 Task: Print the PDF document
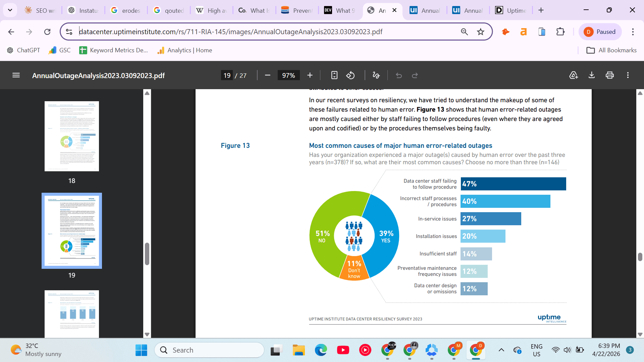pos(610,75)
